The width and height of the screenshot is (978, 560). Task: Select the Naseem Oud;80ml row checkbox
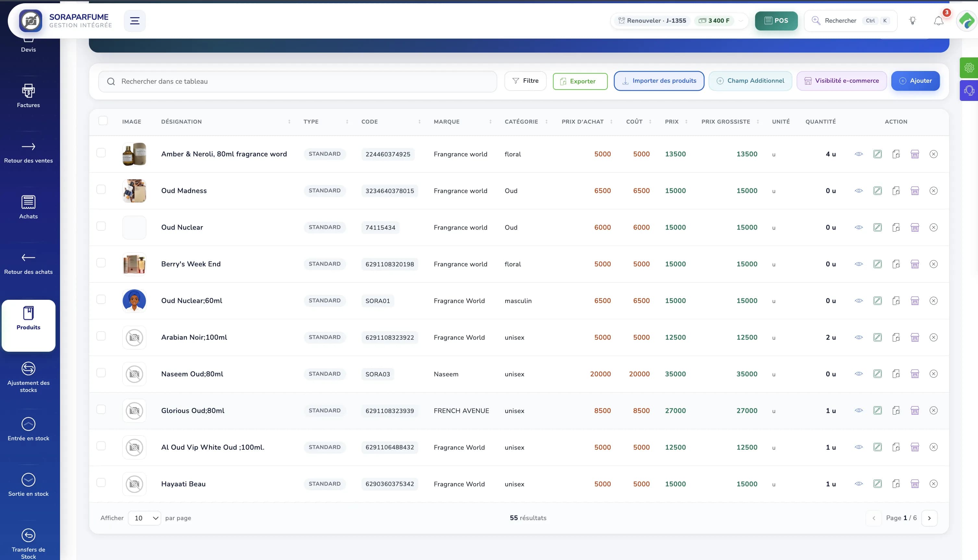(x=101, y=373)
